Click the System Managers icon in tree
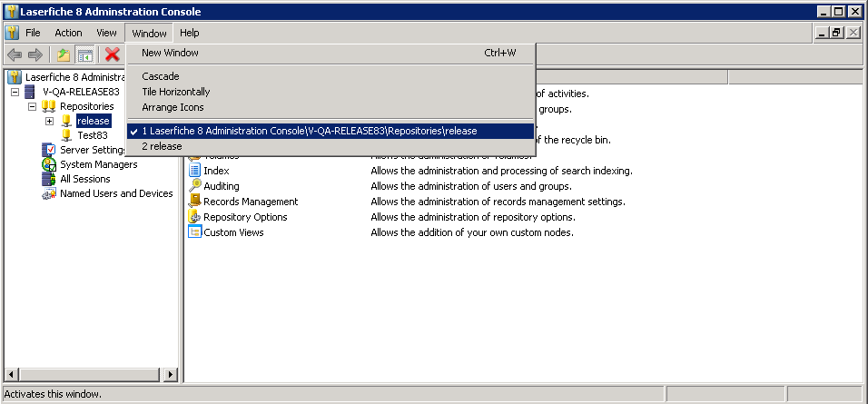Viewport: 868px width, 404px height. tap(49, 164)
